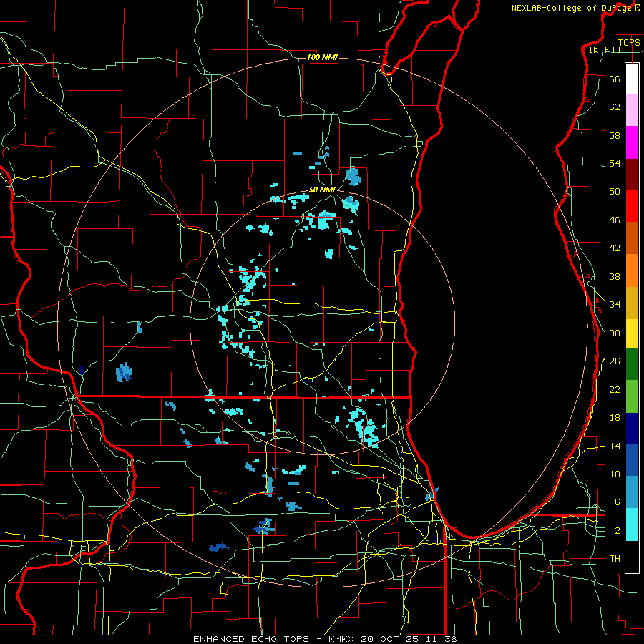This screenshot has height=644, width=644.
Task: Select the 50 NMI range ring label
Action: point(322,190)
